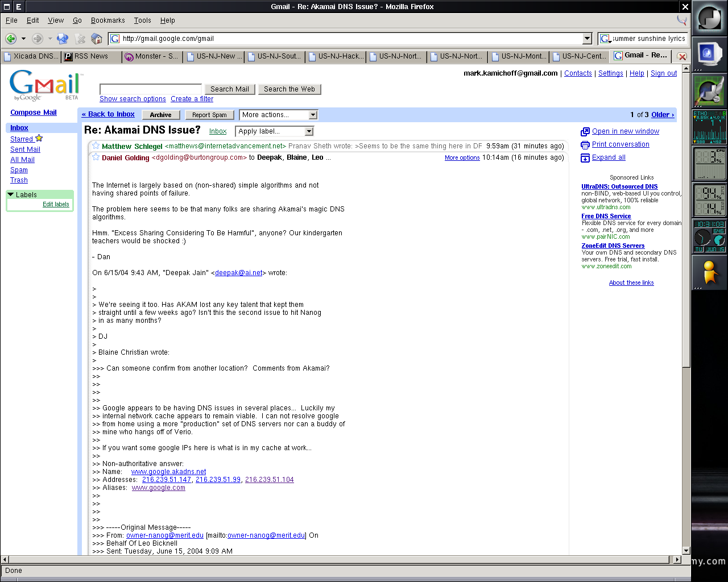The image size is (728, 582).
Task: Launch the yellow AIM running man icon
Action: click(x=709, y=272)
